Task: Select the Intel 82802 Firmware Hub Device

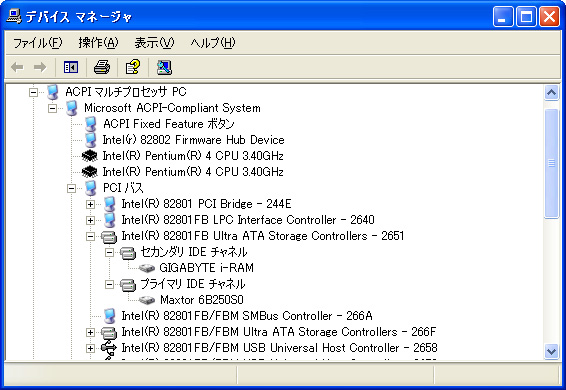Action: pyautogui.click(x=193, y=140)
